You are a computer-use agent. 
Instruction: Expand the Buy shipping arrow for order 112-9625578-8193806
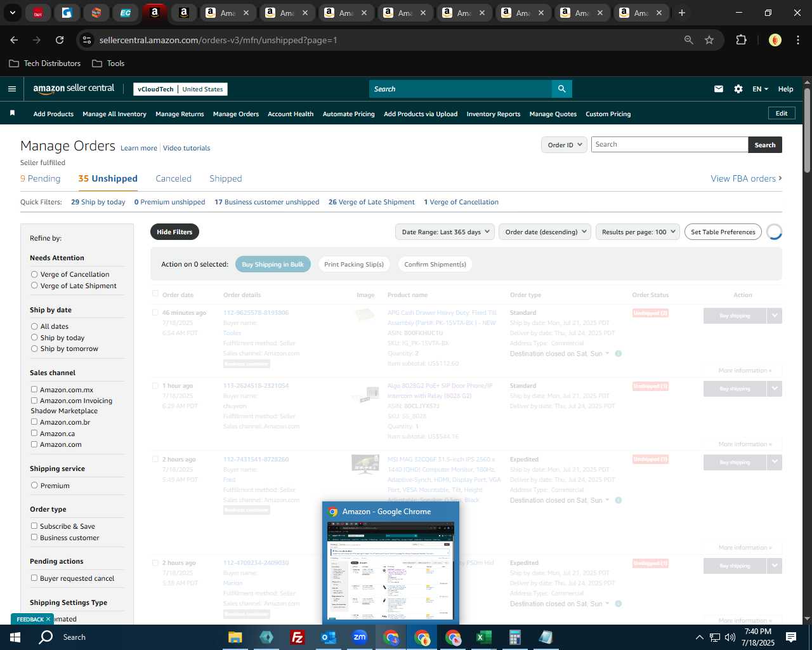[775, 315]
